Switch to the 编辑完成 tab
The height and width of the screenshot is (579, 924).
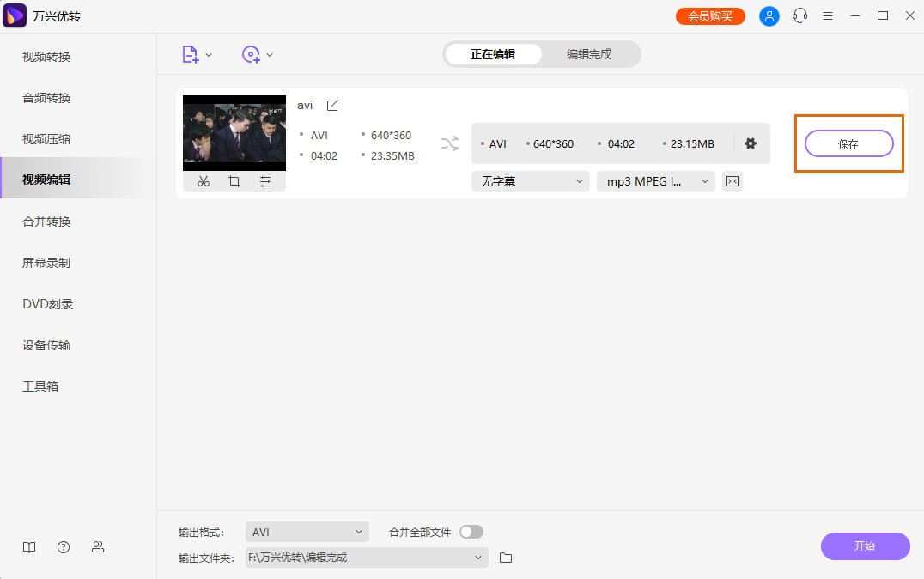(x=590, y=53)
